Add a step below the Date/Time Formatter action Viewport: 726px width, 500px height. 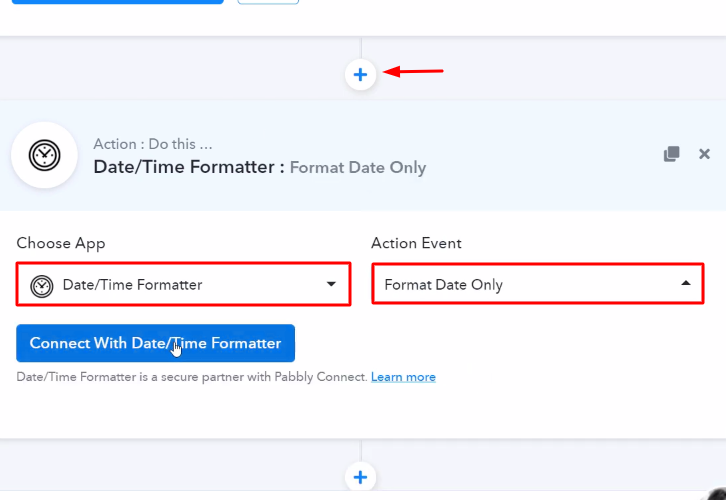coord(360,477)
